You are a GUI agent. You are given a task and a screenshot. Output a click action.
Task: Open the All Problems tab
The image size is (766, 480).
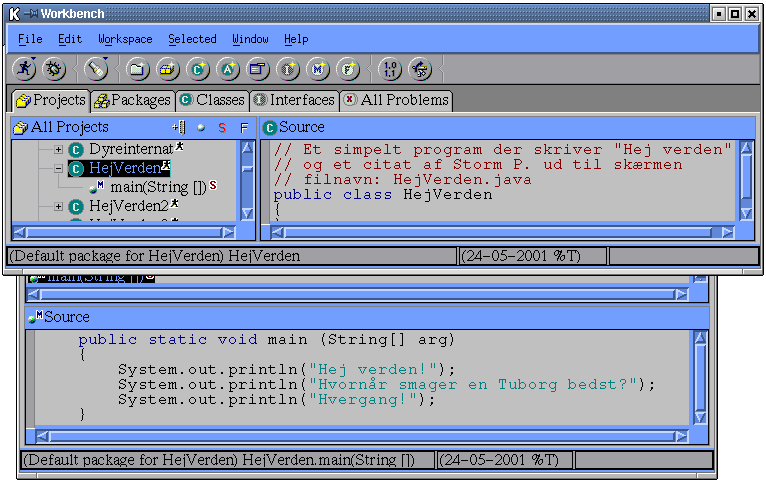click(x=396, y=100)
